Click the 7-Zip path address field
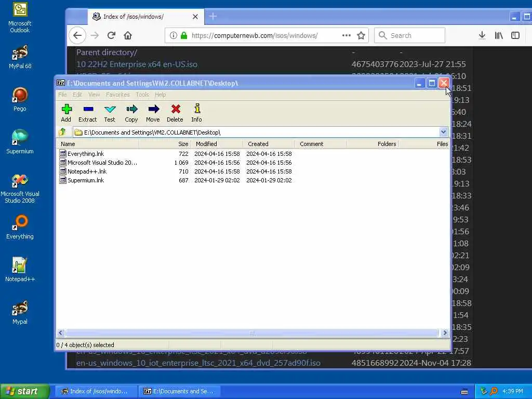Screen dimensions: 532x399 pos(256,132)
